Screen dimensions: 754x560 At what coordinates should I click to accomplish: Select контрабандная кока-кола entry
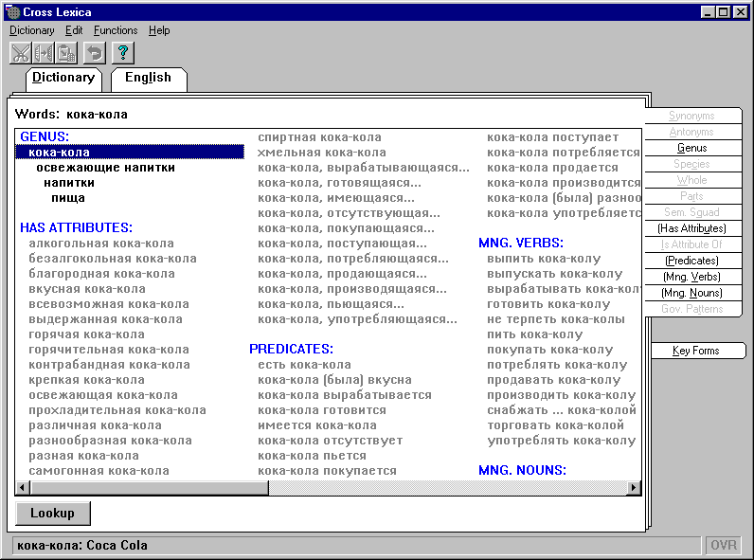click(x=109, y=365)
